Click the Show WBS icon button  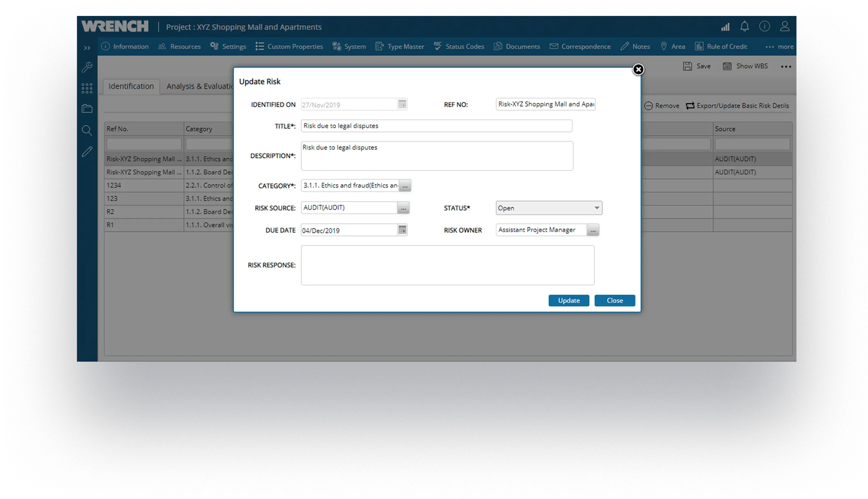coord(727,66)
